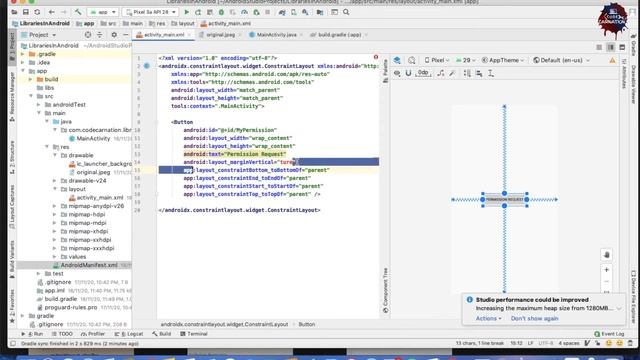Viewport: 640px width, 360px height.
Task: Click the Save All toolbar icon
Action: (26, 12)
